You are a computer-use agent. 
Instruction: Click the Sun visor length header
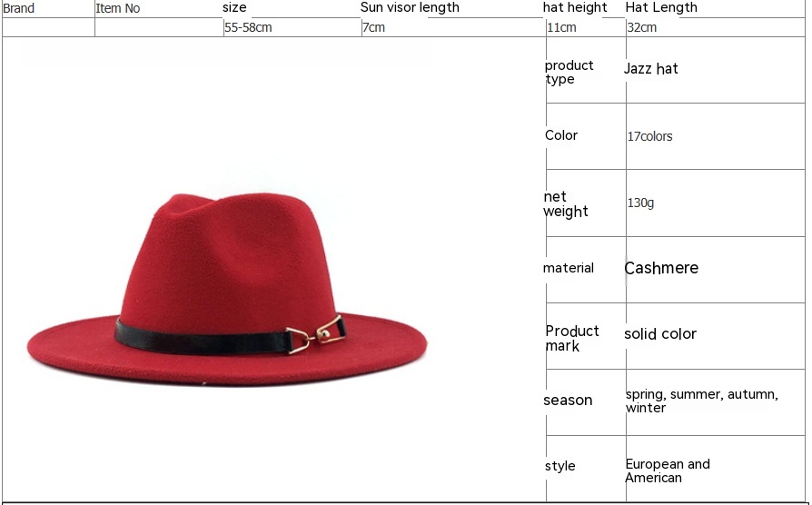[x=410, y=7]
